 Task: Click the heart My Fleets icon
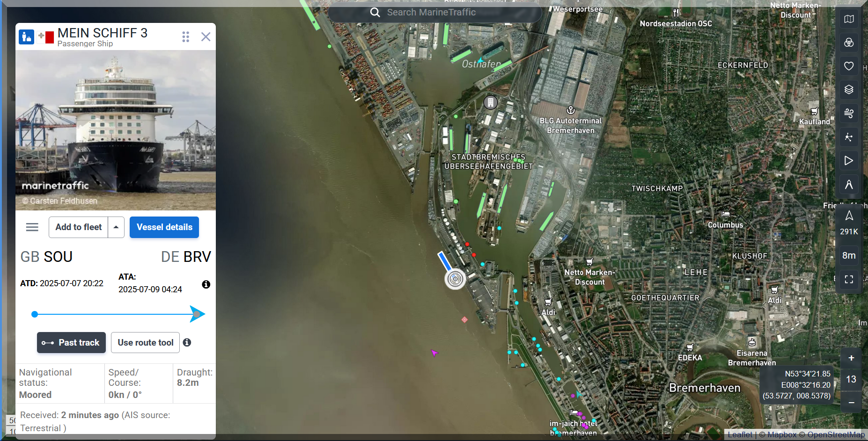pos(848,66)
